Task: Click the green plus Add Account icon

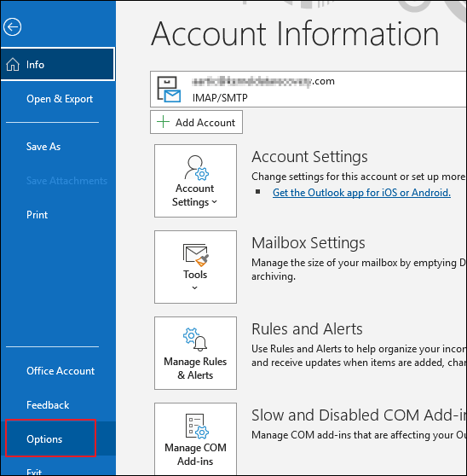Action: point(163,122)
